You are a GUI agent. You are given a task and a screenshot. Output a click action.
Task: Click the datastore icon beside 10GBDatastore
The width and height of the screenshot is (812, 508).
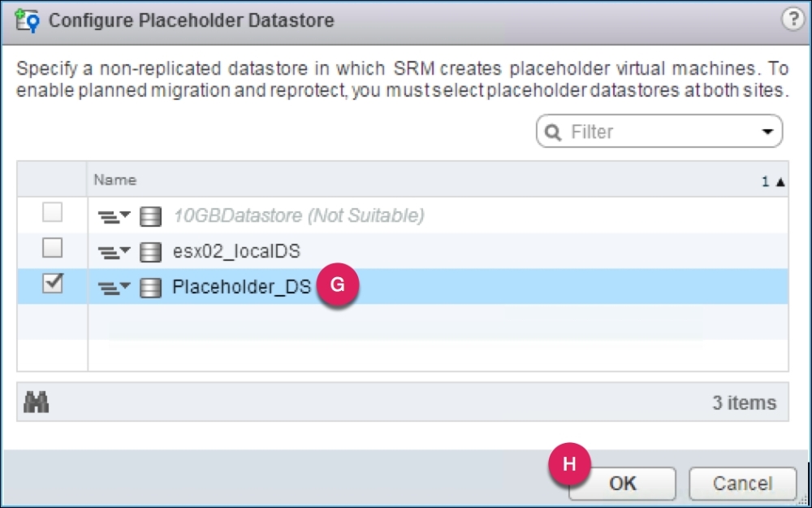(150, 216)
